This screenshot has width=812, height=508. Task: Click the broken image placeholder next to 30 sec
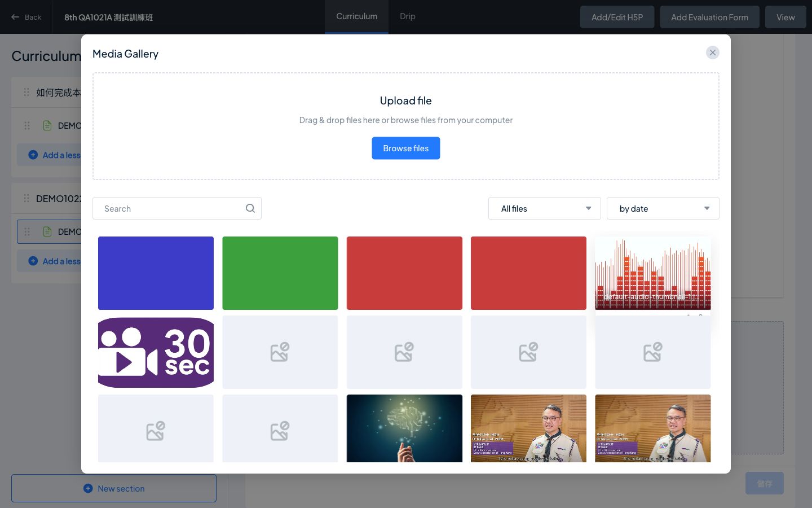point(280,352)
